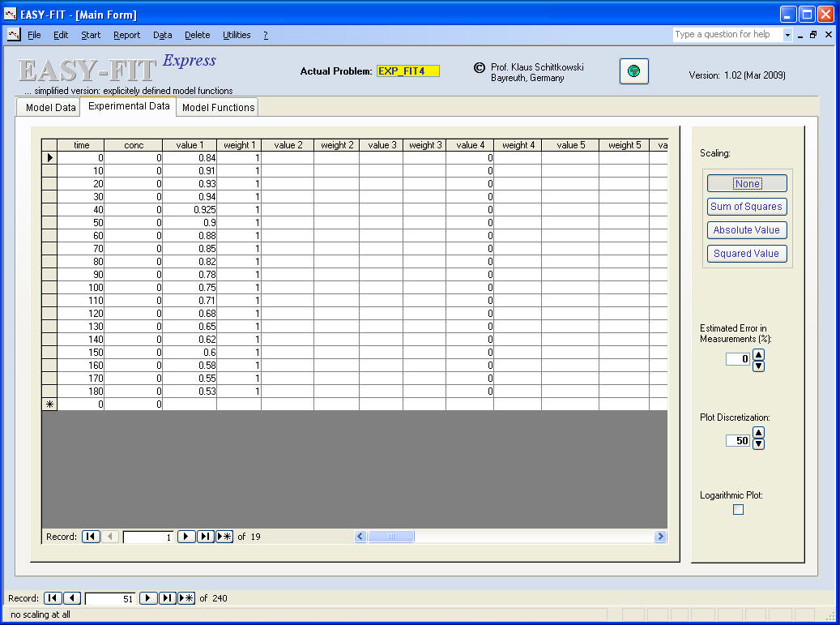The image size is (840, 625).
Task: Click the globe icon button
Action: click(x=633, y=71)
